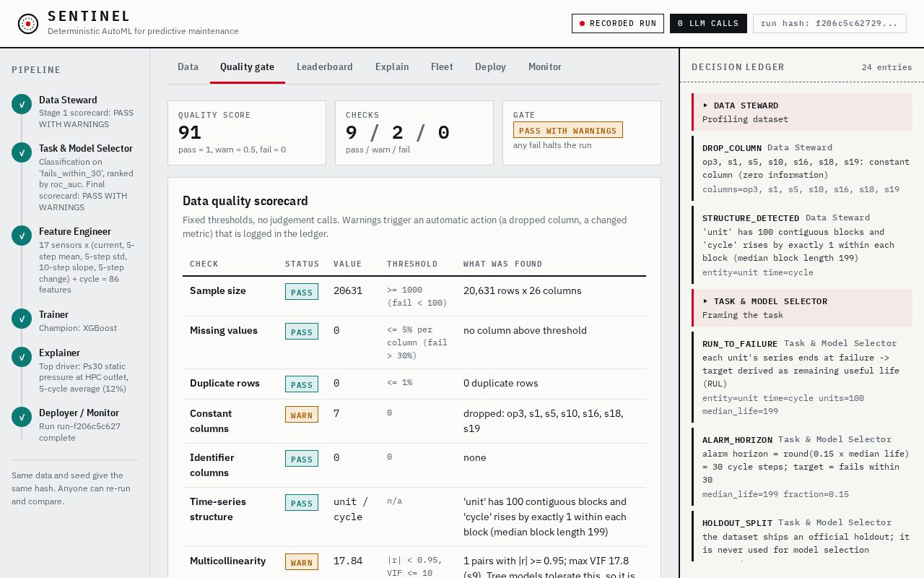Click the Deployer / Monitor step checkmark icon

tap(22, 417)
